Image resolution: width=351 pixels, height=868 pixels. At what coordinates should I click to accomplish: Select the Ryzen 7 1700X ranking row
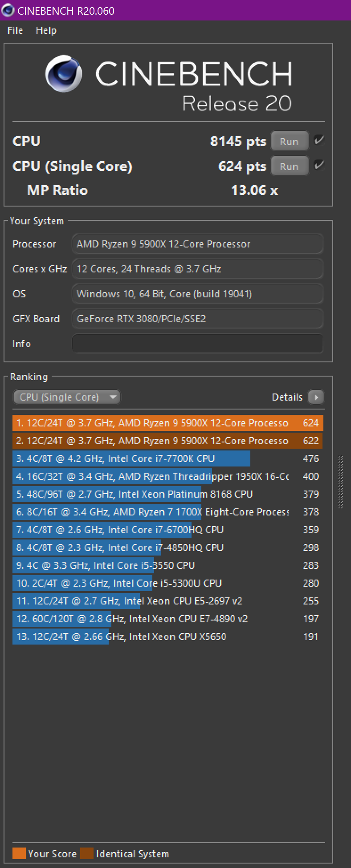click(168, 512)
